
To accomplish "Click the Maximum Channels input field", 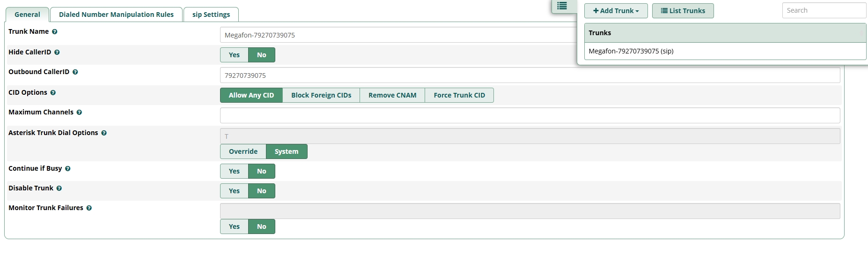I will (530, 115).
